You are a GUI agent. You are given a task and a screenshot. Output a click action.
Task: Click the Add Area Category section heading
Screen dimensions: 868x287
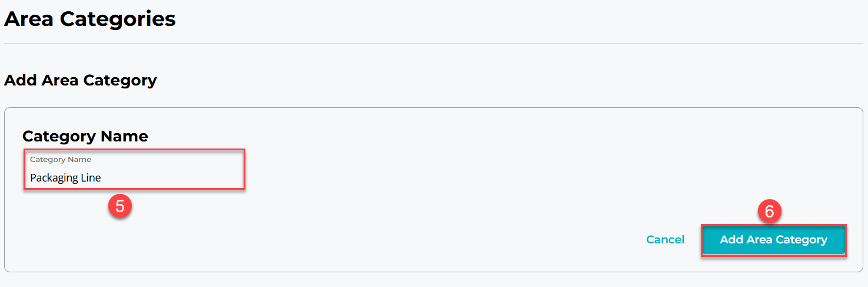pyautogui.click(x=81, y=80)
